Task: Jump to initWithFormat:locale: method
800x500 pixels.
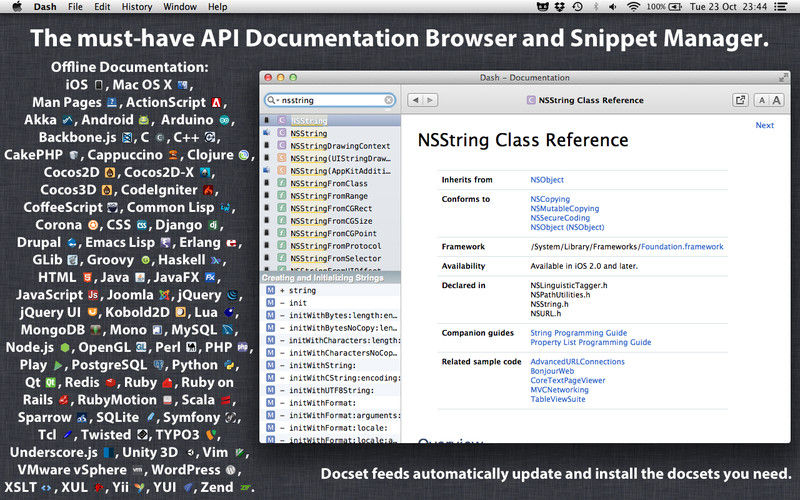Action: coord(330,428)
